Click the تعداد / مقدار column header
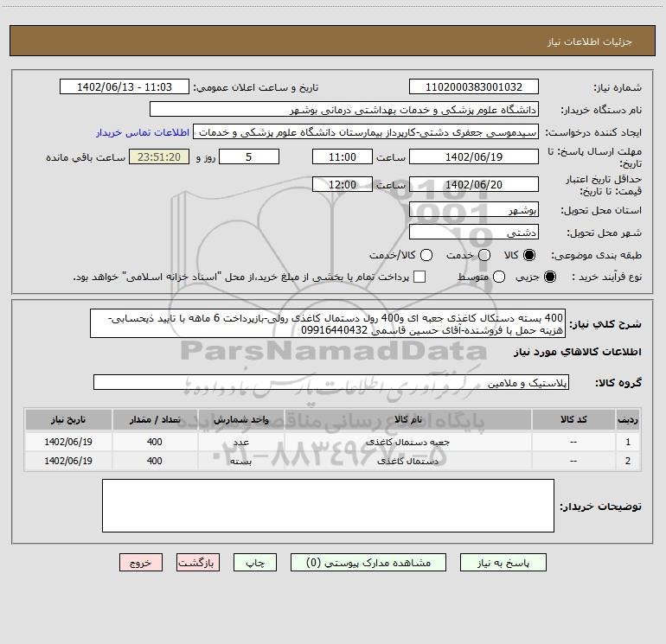 (155, 419)
